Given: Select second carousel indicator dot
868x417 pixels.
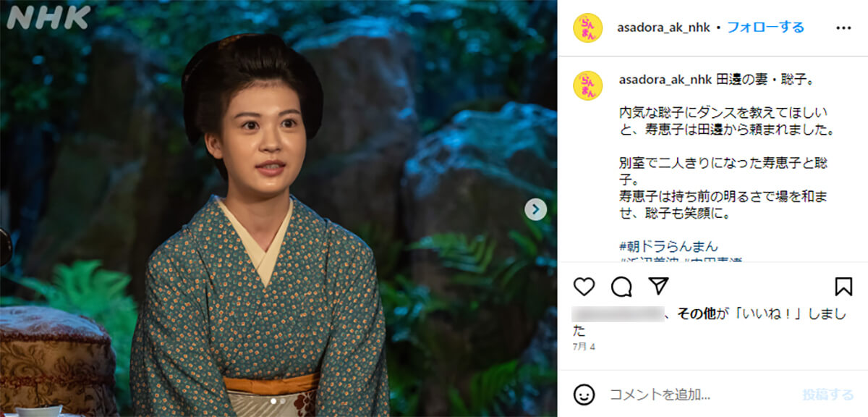Looking at the screenshot, I should 283,400.
